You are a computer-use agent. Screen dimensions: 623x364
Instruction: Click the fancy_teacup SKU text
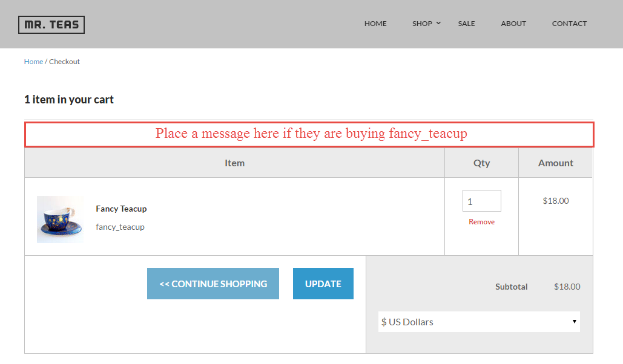[120, 227]
